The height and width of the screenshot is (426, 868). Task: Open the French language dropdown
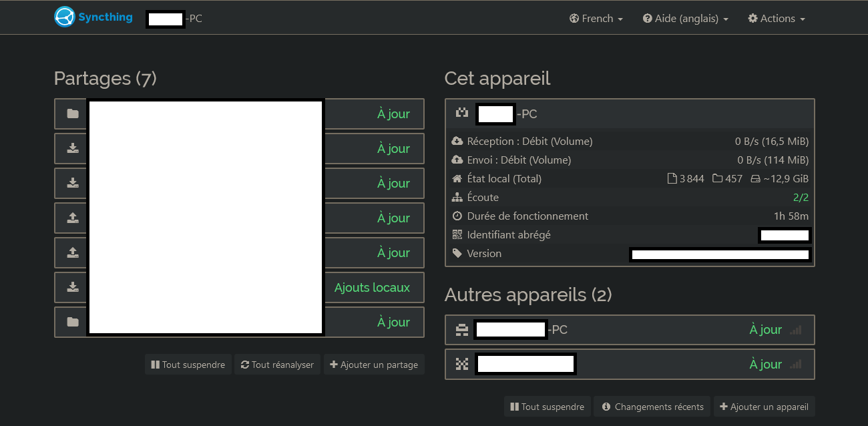[x=596, y=19]
